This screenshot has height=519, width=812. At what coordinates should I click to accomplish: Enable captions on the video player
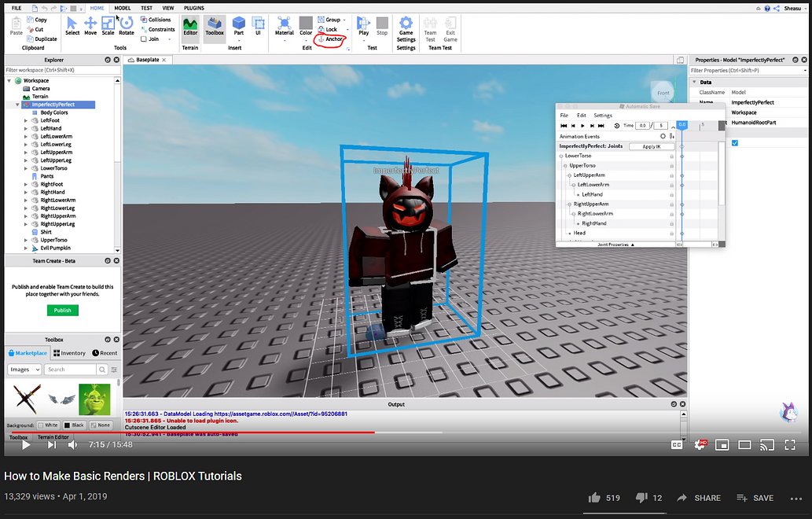[677, 444]
